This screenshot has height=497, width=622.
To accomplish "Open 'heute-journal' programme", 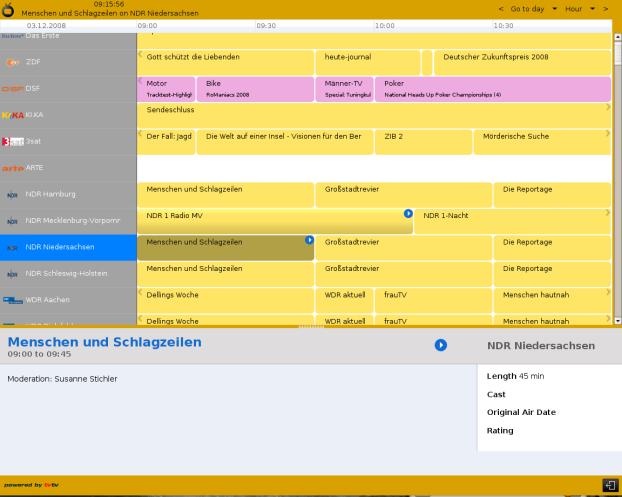I will pos(368,62).
